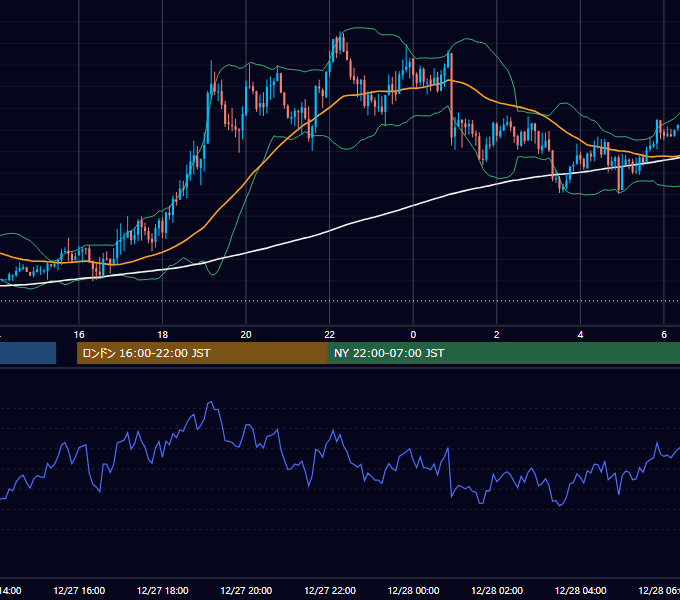Click the 6 hour label on price chart axis
Viewport: 680px width, 600px height.
[x=664, y=335]
